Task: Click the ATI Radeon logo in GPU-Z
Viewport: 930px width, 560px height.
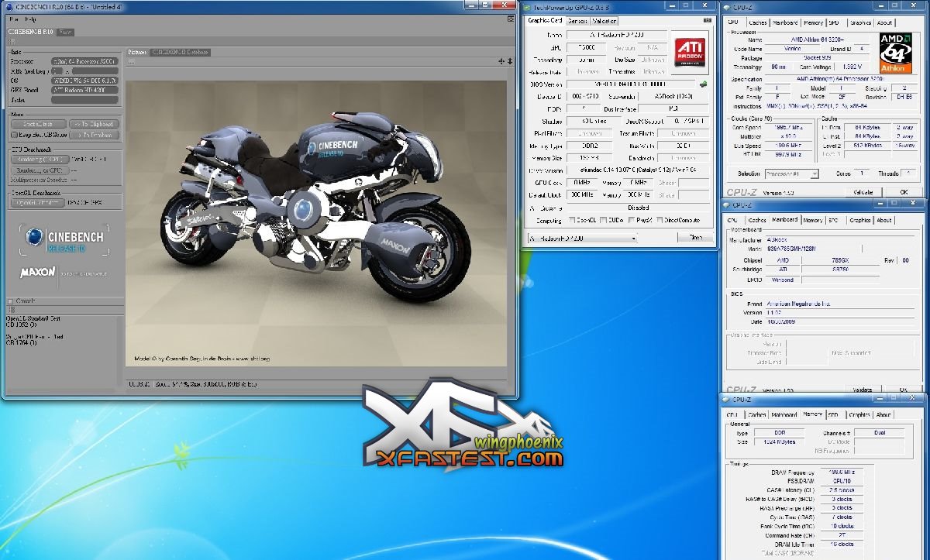Action: point(691,53)
